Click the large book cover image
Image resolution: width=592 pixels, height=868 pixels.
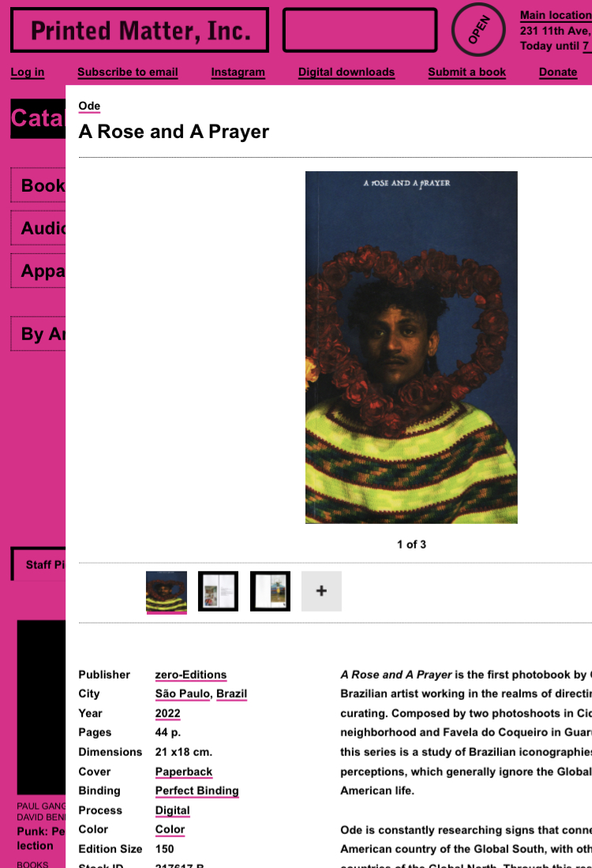click(x=411, y=347)
